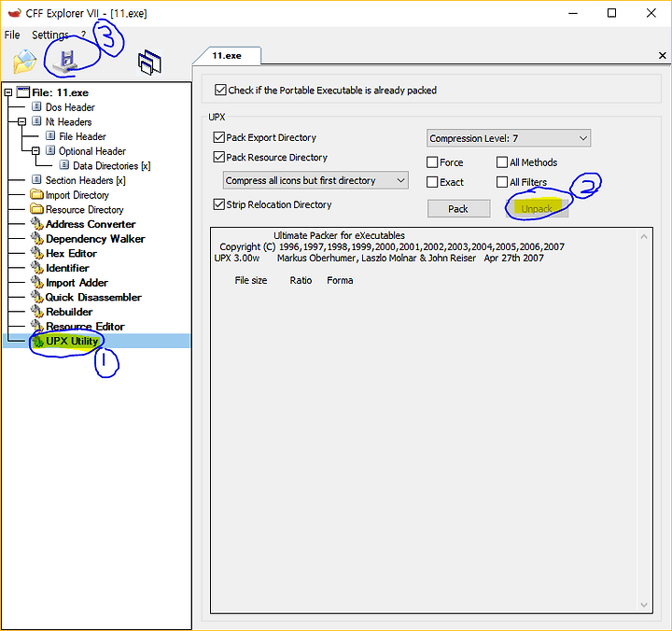Open the Hex Editor tree item
Screen dimensions: 672x631
pyautogui.click(x=71, y=253)
